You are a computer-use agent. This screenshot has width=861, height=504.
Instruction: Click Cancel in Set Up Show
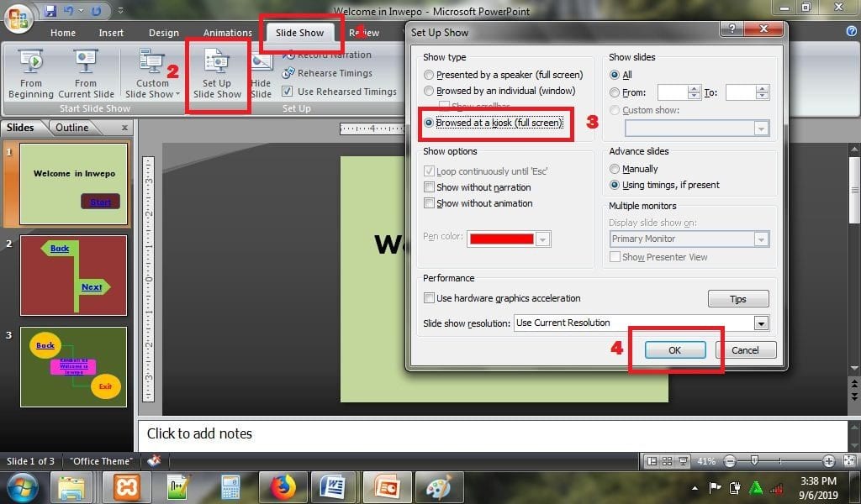[745, 350]
